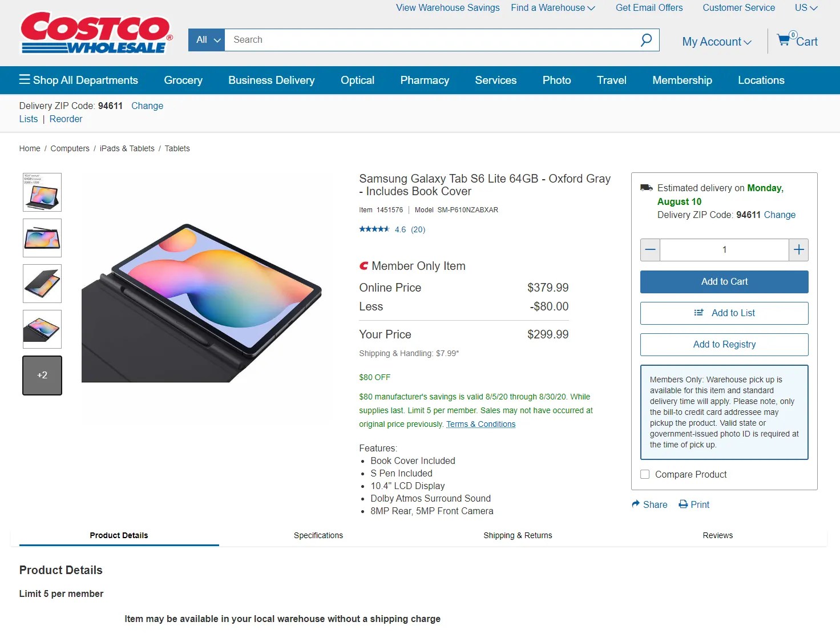Click the plus button to increase quantity
840x638 pixels.
click(x=798, y=249)
